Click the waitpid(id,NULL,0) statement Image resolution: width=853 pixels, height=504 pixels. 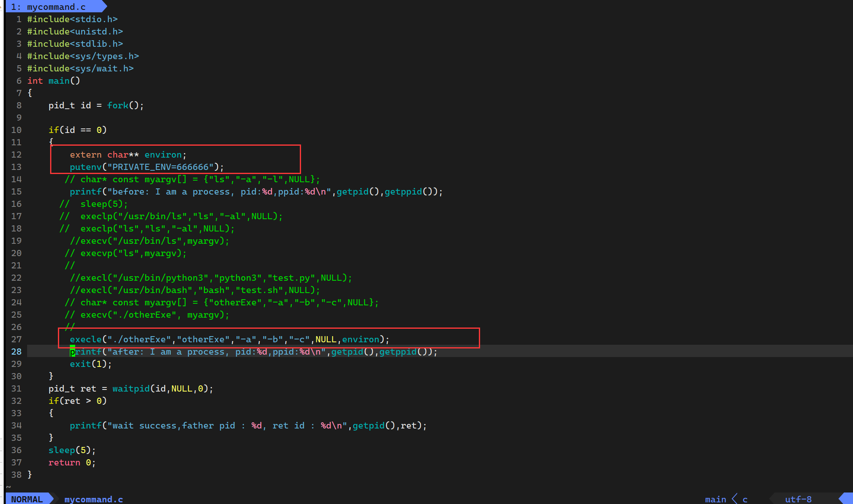pos(131,389)
